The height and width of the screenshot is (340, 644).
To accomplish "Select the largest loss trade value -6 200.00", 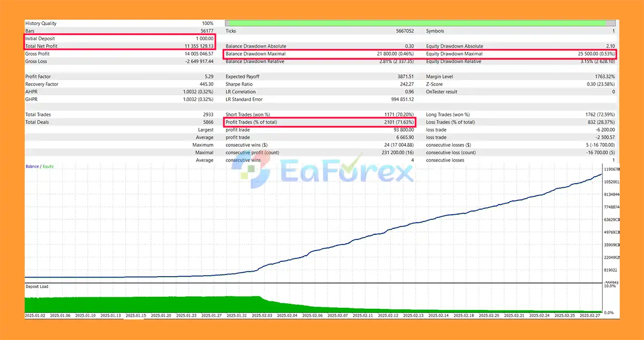I will [605, 130].
